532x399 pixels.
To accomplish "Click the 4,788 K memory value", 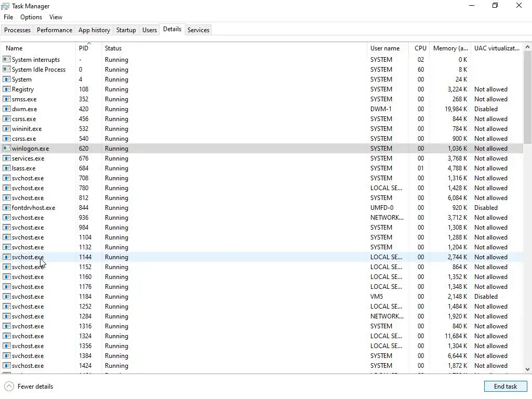I will (457, 168).
